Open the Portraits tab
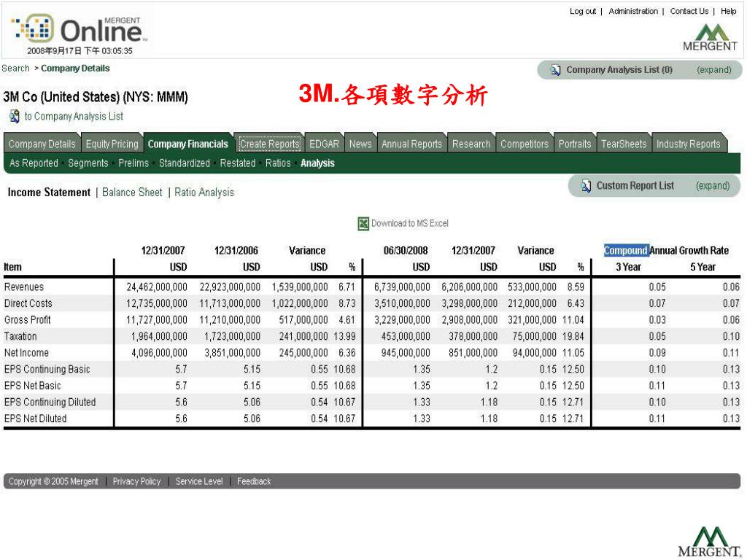This screenshot has width=747, height=560. click(575, 144)
